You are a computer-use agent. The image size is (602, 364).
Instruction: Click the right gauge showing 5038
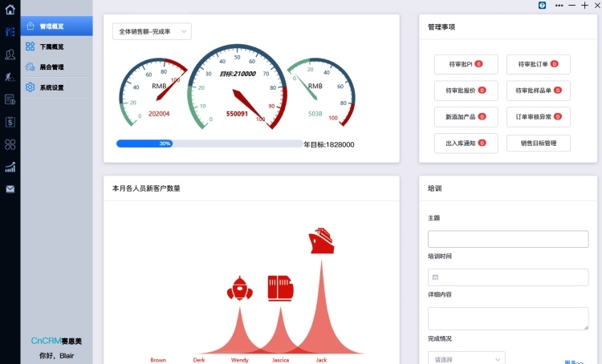[x=320, y=92]
